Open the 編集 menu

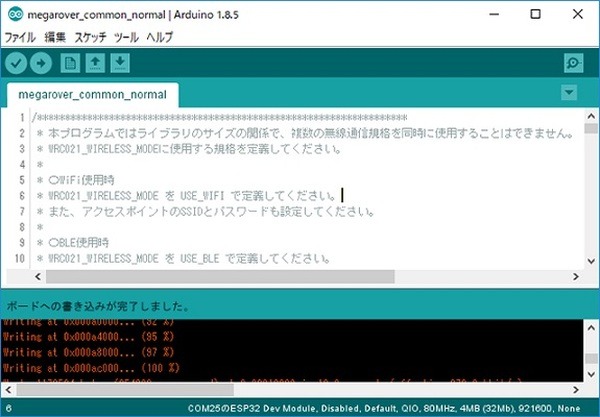pyautogui.click(x=54, y=38)
